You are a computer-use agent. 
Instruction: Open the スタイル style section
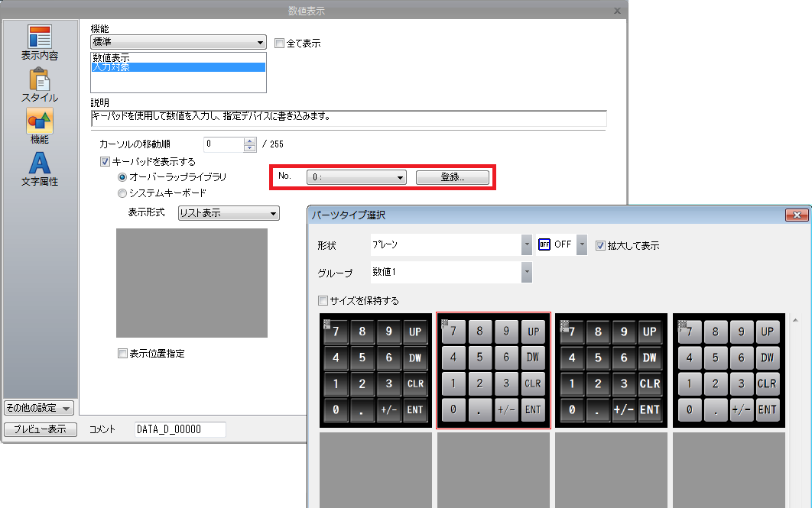[x=40, y=85]
